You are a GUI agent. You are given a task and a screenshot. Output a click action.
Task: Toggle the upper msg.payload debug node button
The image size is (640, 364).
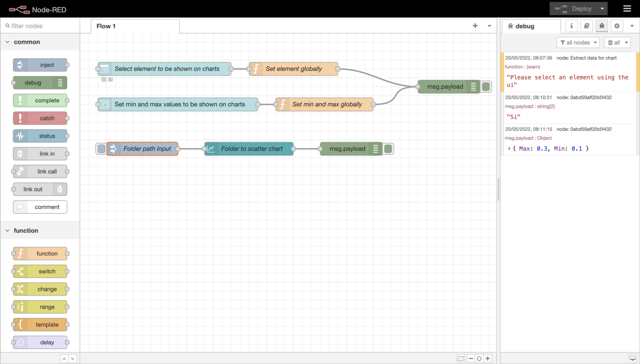pos(486,87)
